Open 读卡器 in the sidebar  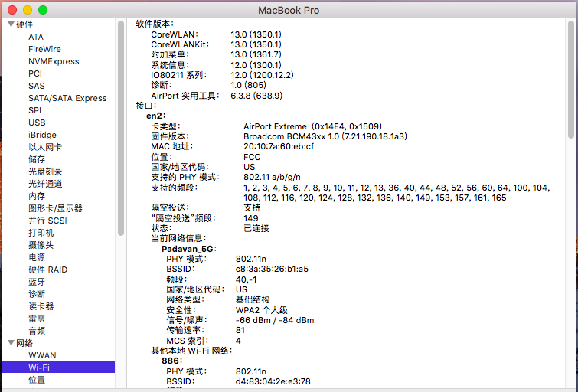pyautogui.click(x=41, y=306)
